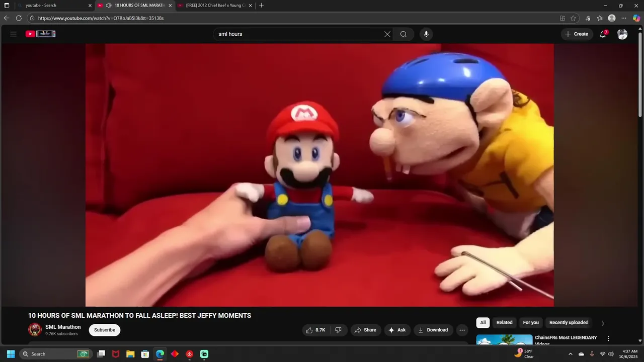View site information lock icon
This screenshot has height=362, width=644.
pyautogui.click(x=32, y=18)
